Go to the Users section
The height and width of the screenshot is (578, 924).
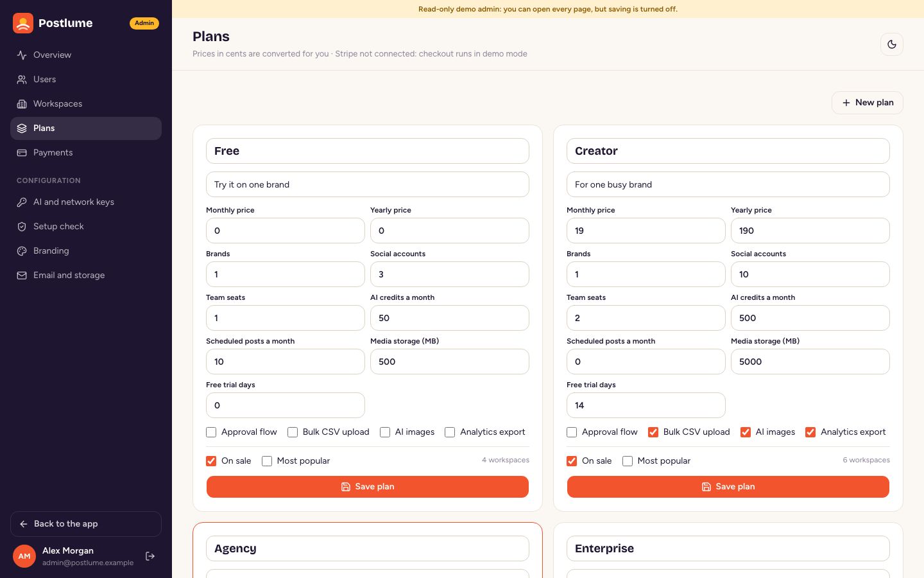pyautogui.click(x=86, y=80)
